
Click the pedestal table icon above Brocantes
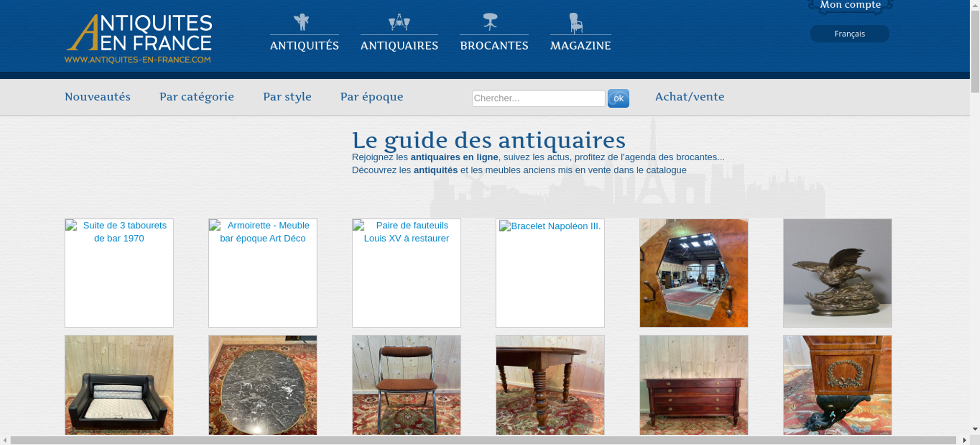tap(490, 22)
